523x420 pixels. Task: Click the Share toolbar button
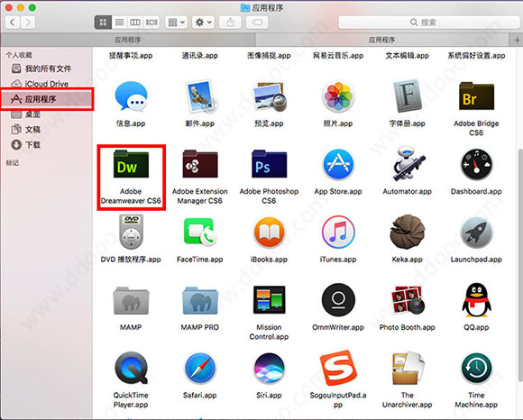(x=230, y=23)
